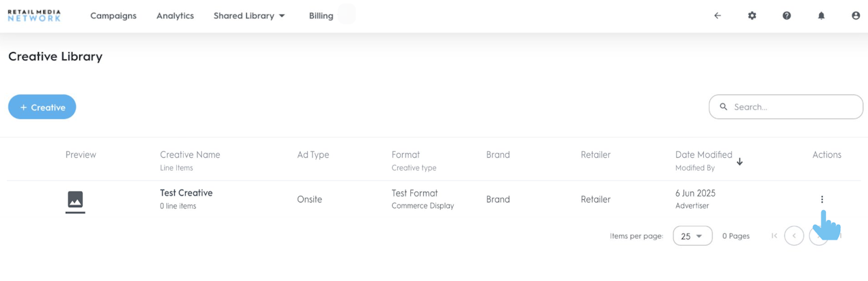The image size is (868, 281).
Task: Click the back arrow icon in header
Action: [717, 16]
